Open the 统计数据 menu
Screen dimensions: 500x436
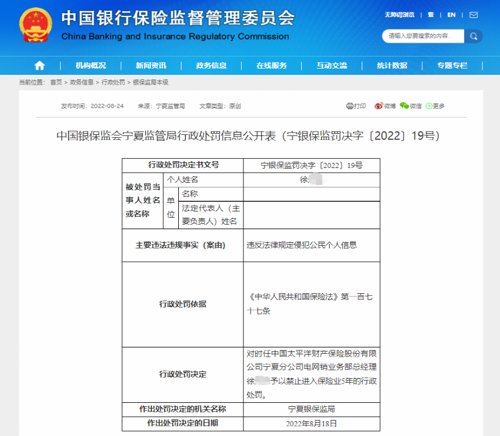[392, 65]
